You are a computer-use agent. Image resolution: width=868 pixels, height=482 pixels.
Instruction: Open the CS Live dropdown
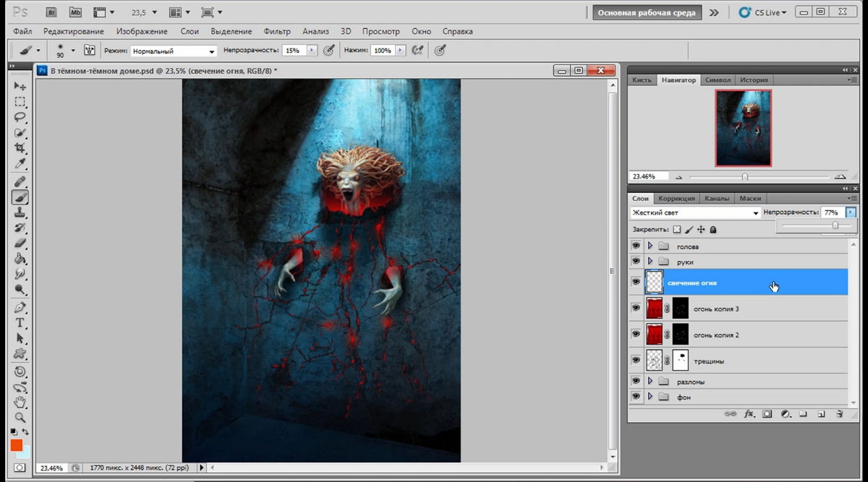[x=764, y=12]
